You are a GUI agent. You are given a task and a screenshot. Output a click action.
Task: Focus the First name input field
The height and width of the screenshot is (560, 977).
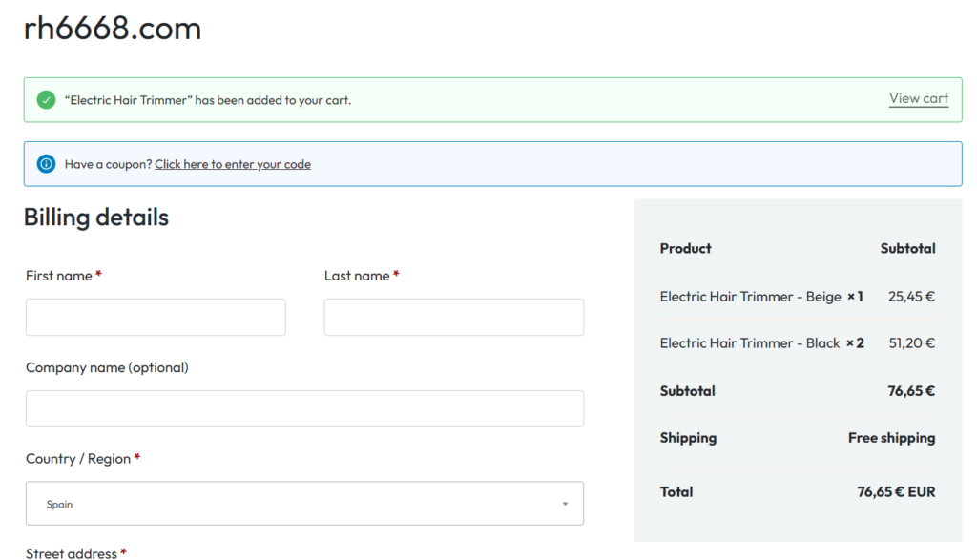156,317
